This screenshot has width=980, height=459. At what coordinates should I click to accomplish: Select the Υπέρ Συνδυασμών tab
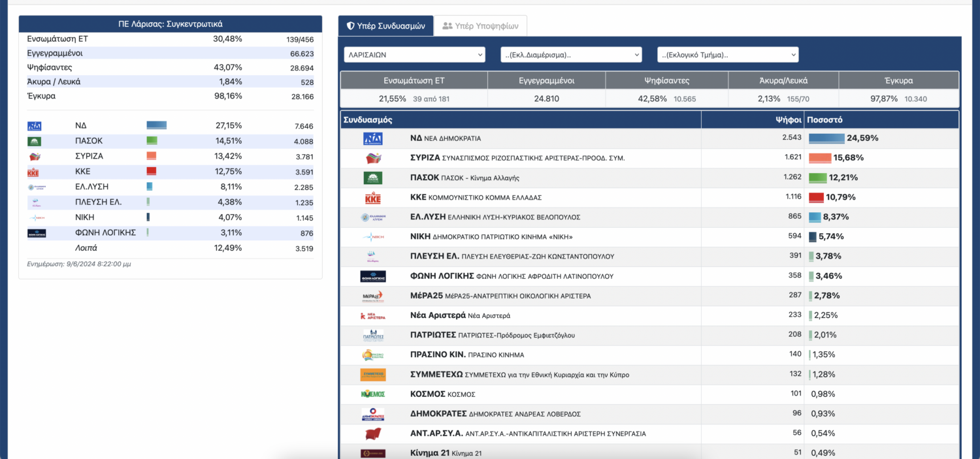click(x=385, y=26)
